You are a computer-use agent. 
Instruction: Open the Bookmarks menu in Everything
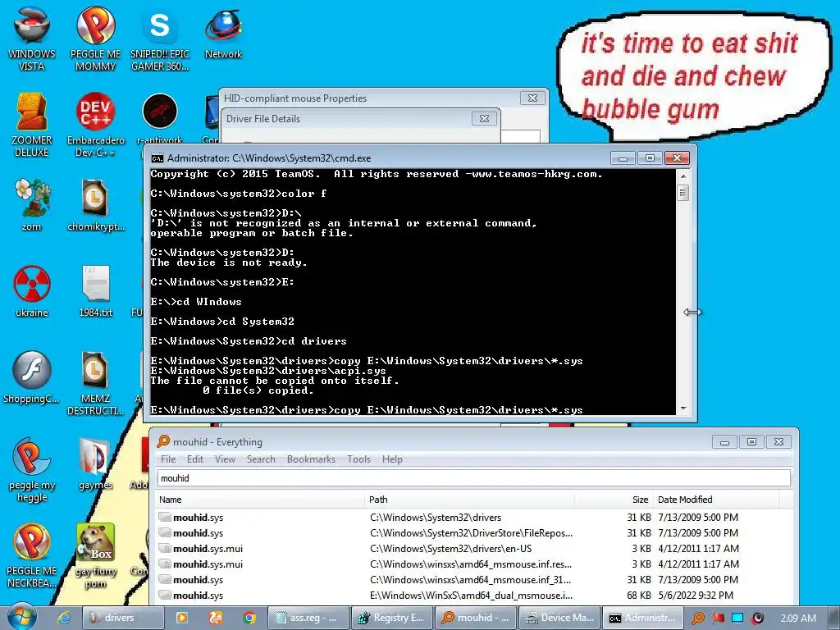[x=311, y=459]
